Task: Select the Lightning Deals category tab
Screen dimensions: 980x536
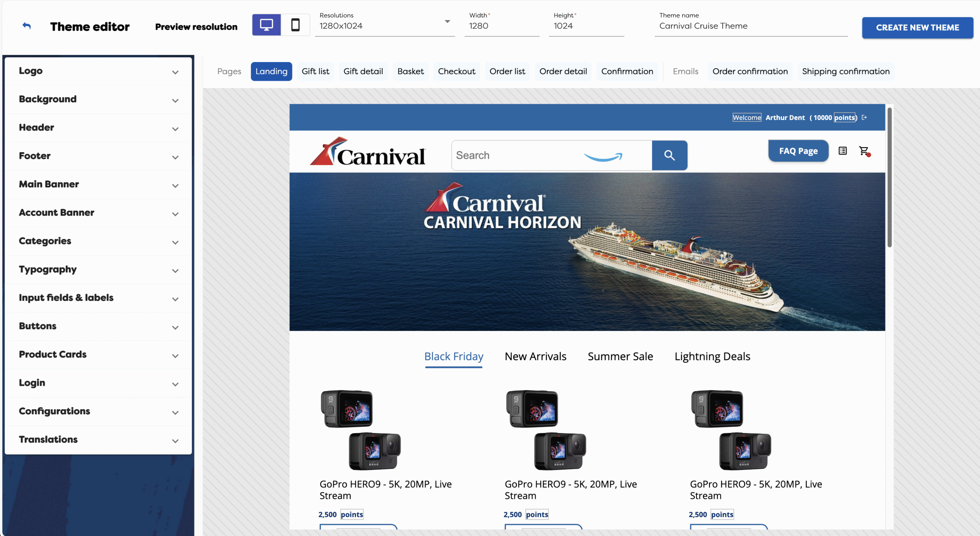Action: click(x=712, y=357)
